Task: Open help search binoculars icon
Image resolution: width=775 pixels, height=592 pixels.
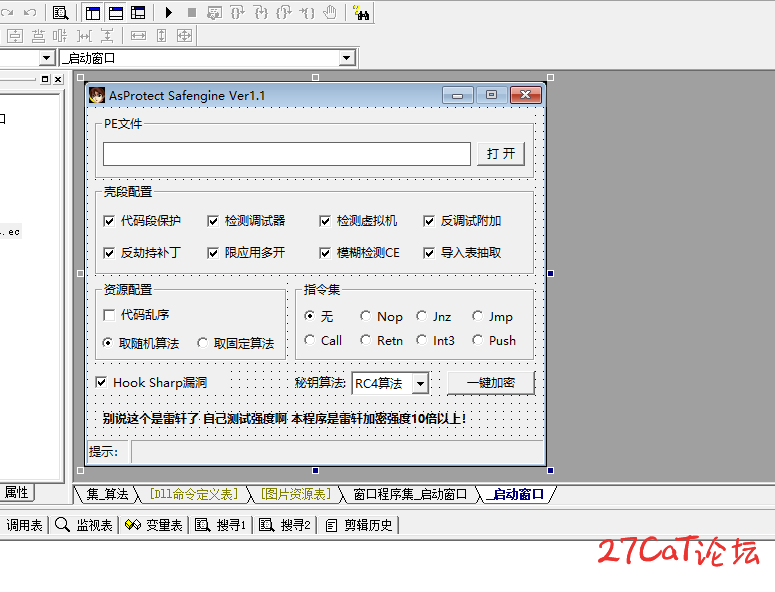Action: tap(361, 12)
